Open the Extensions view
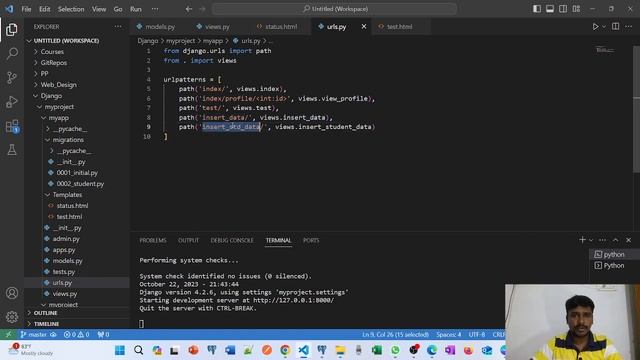The image size is (640, 360). [12, 126]
